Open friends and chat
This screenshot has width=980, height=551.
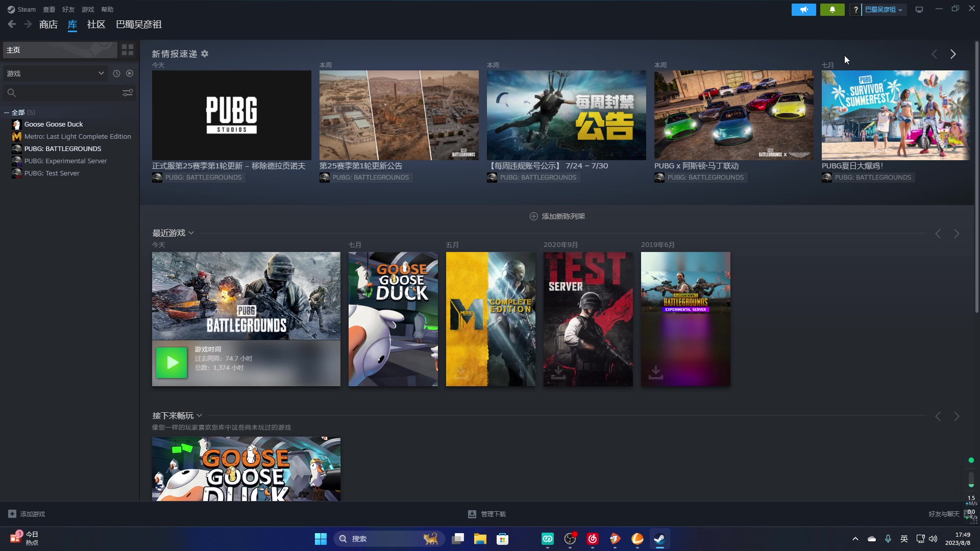point(944,514)
